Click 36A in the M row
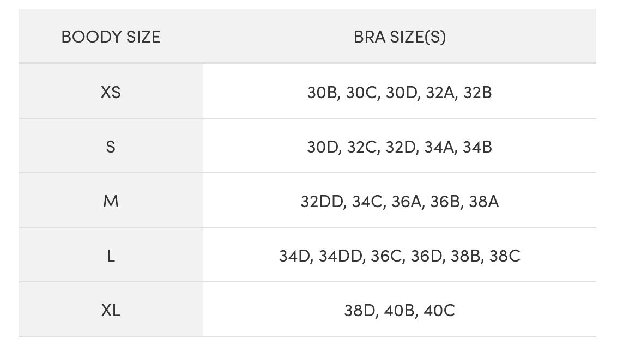The image size is (617, 364). [x=407, y=202]
